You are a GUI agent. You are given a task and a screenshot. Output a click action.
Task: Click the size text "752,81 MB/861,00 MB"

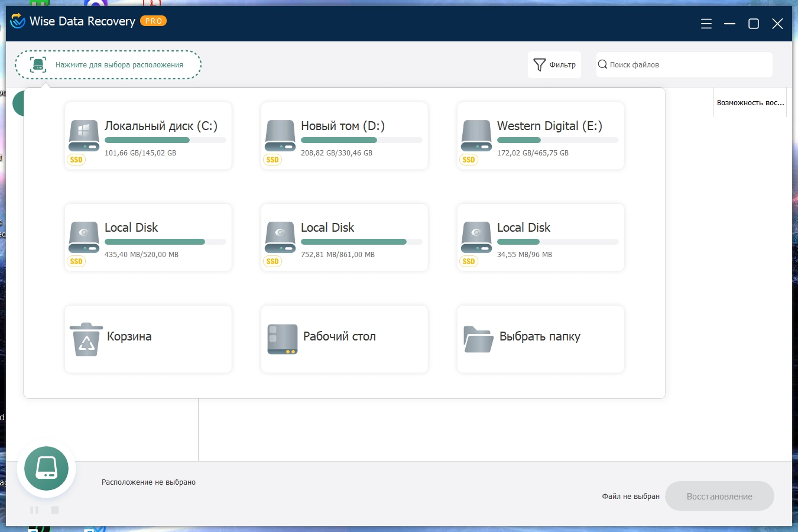click(x=338, y=255)
